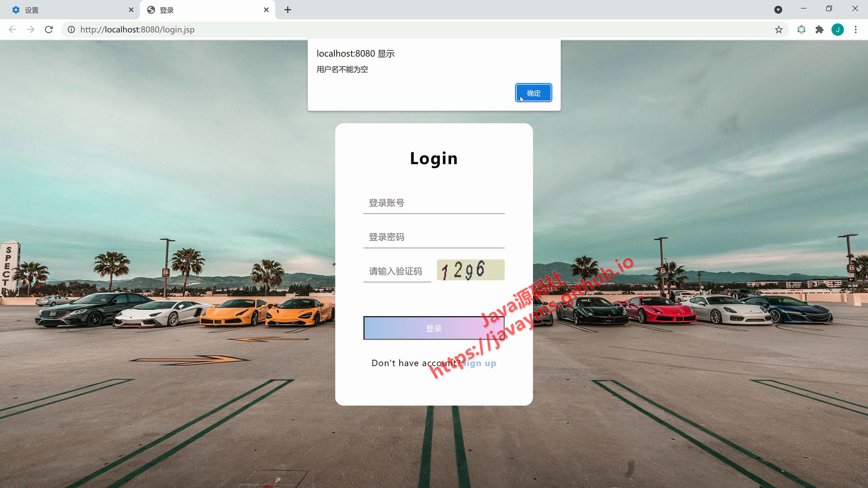The width and height of the screenshot is (868, 488).
Task: Bookmark this page with star icon
Action: click(x=778, y=29)
